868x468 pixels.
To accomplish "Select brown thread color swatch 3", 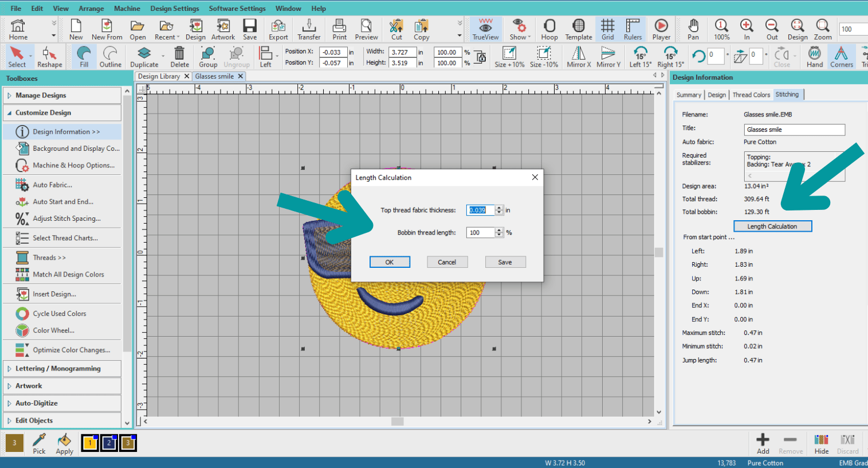I will point(128,443).
